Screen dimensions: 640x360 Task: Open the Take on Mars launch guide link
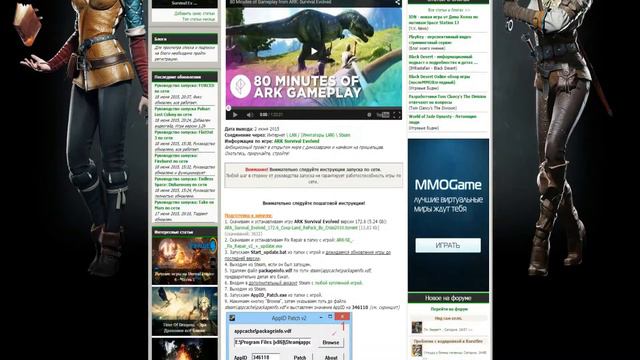184,205
